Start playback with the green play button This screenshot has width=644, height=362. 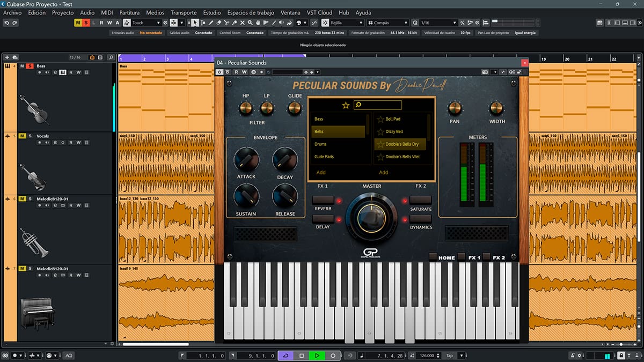click(317, 356)
